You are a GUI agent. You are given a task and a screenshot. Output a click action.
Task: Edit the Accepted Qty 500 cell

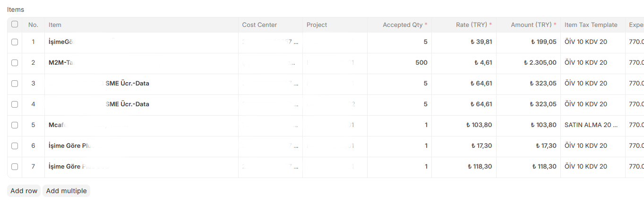[x=399, y=63]
